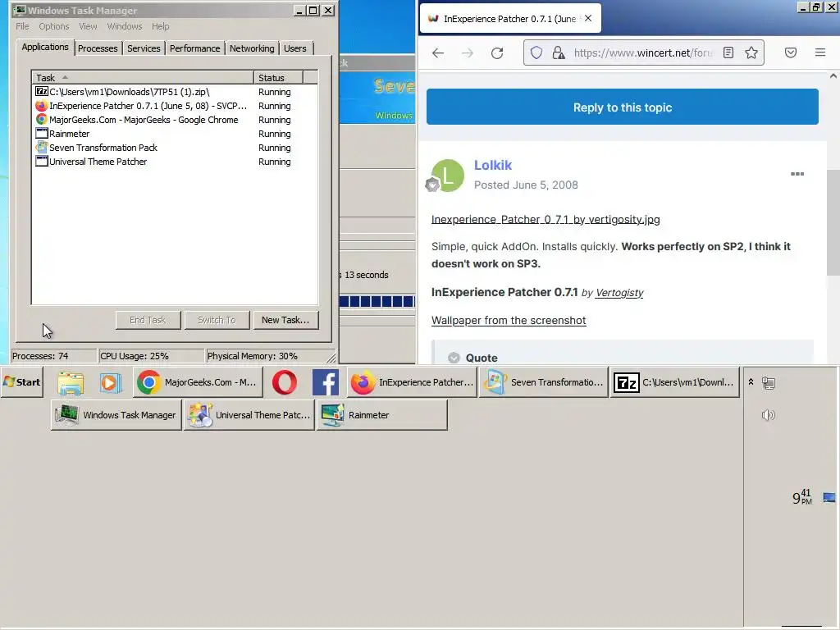Switch to Universal Theme Patcher taskbar button

tap(249, 415)
